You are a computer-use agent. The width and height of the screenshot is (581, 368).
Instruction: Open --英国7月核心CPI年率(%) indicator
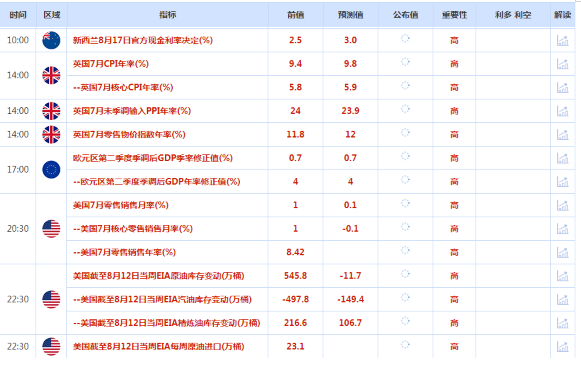pos(123,87)
